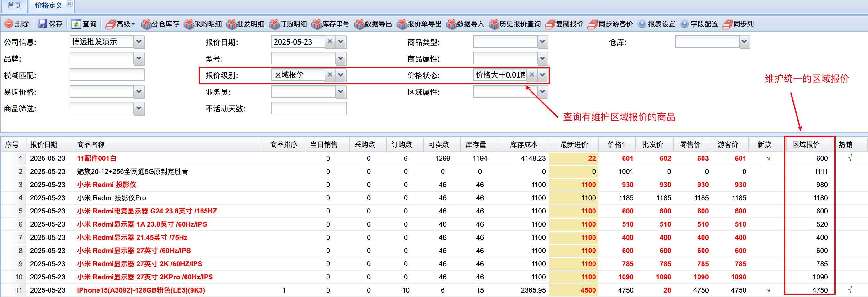Screen dimensions: 868x297
Task: Click the 复制报价 copy quote icon
Action: pos(550,24)
